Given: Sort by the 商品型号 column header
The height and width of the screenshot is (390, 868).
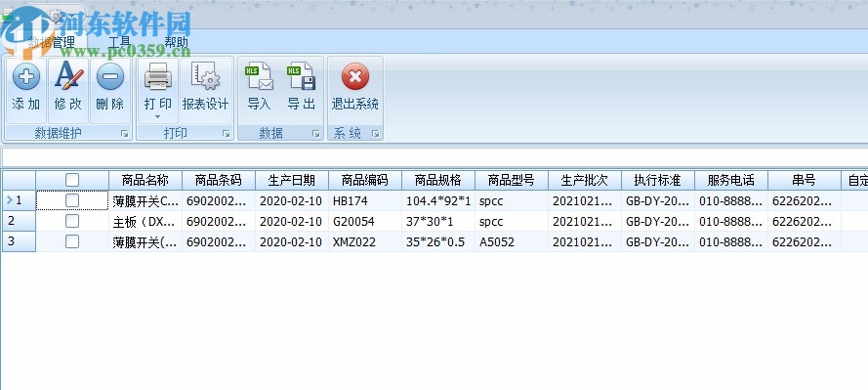Looking at the screenshot, I should (x=512, y=180).
